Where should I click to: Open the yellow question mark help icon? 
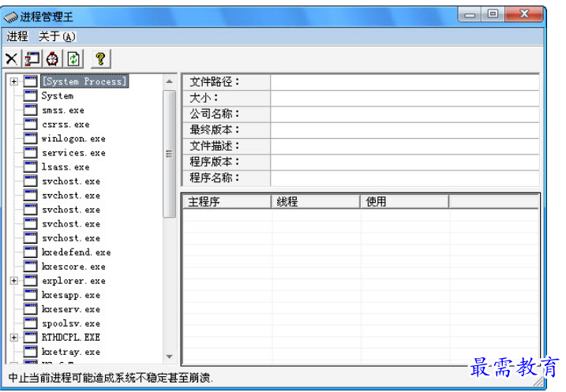pos(101,59)
